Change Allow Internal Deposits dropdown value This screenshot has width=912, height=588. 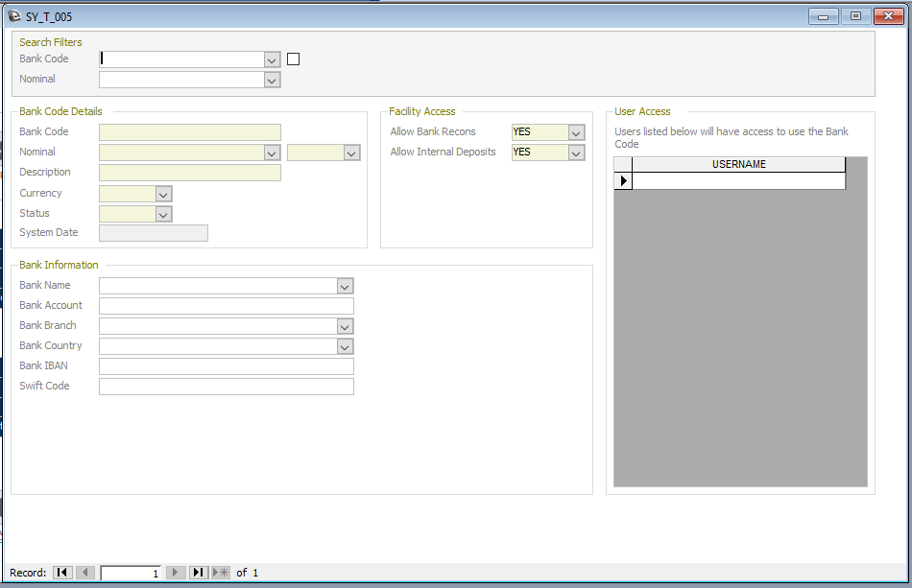pyautogui.click(x=576, y=153)
